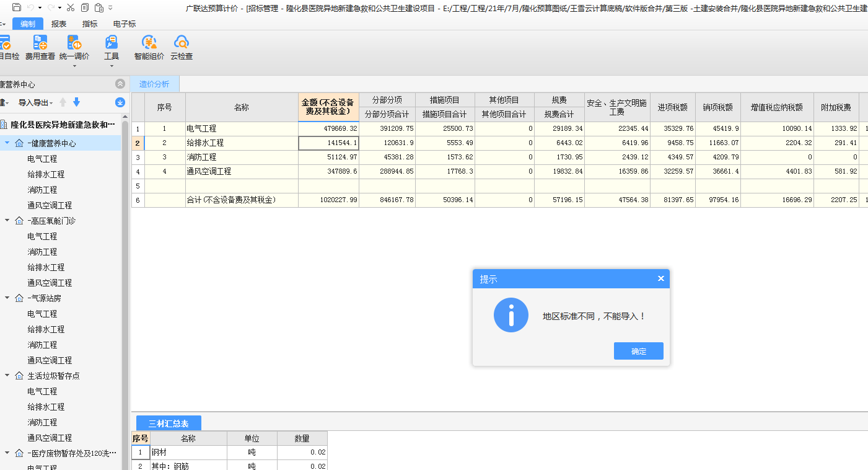Collapse the 生活垃圾暂存点 tree node
Image resolution: width=868 pixels, height=470 pixels.
pyautogui.click(x=7, y=376)
